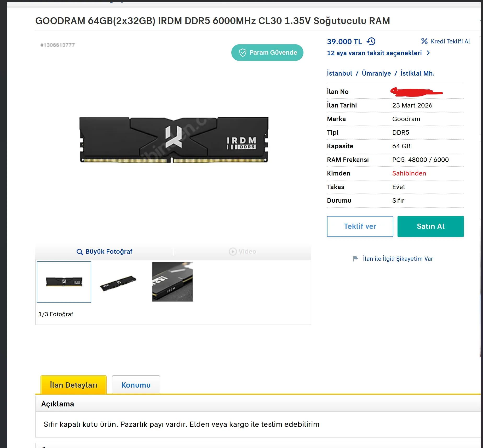Click the Teklif ver button
The image size is (483, 448).
[360, 226]
